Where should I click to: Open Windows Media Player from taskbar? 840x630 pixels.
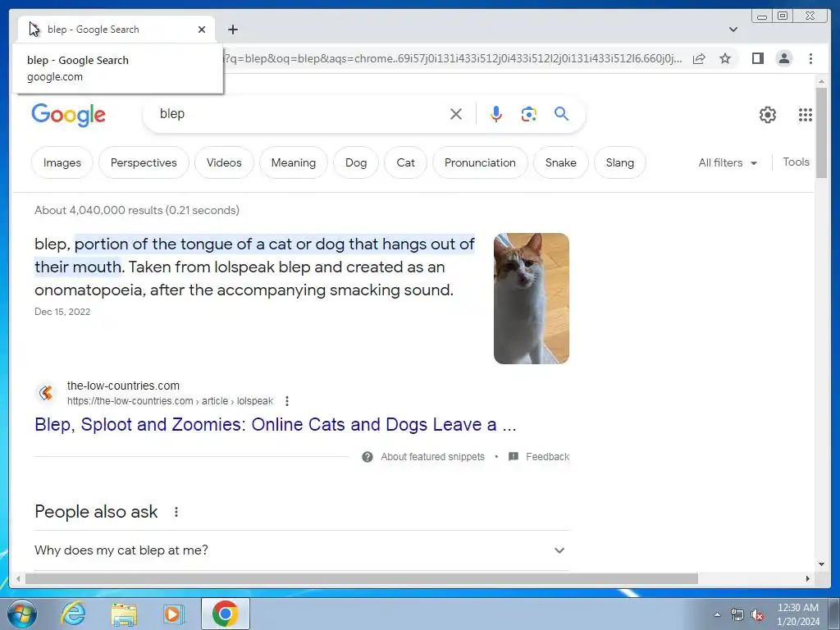click(x=173, y=614)
